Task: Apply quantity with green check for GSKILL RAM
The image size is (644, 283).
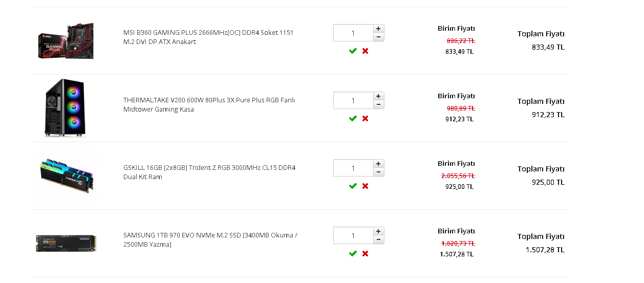Action: tap(353, 186)
